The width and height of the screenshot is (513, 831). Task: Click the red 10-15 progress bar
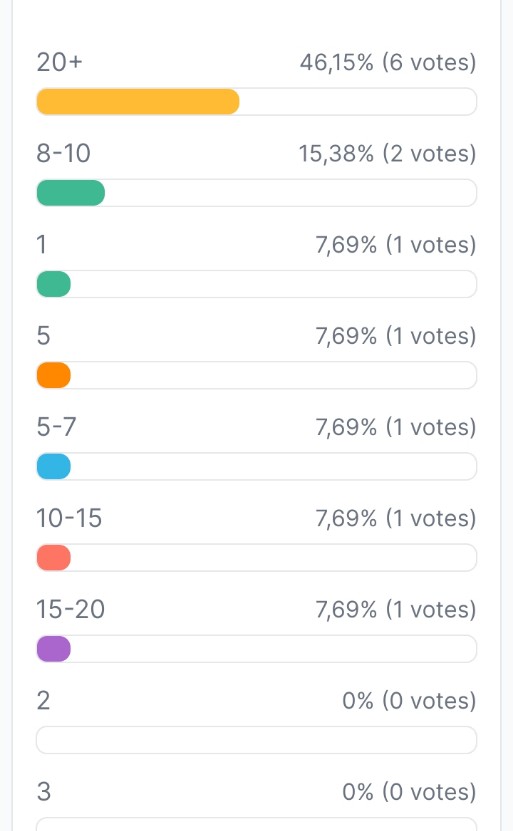(54, 558)
